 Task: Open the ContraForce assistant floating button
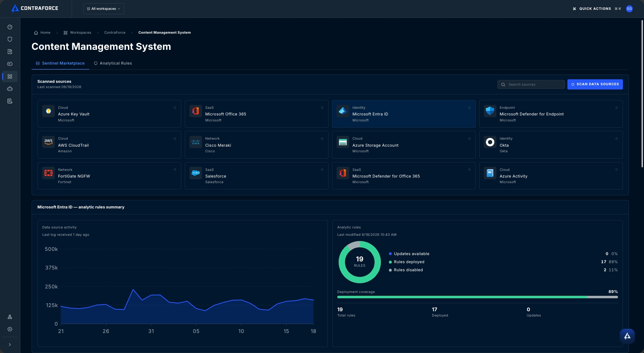(x=627, y=336)
